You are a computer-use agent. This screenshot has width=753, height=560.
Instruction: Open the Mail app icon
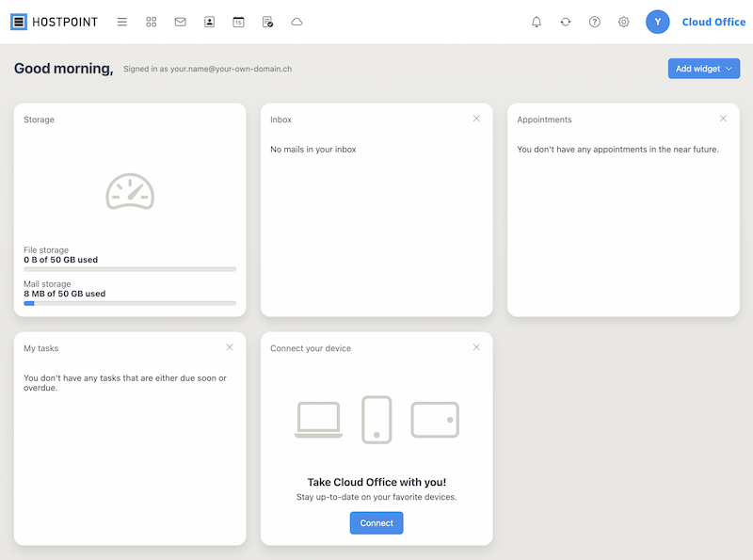(x=180, y=22)
